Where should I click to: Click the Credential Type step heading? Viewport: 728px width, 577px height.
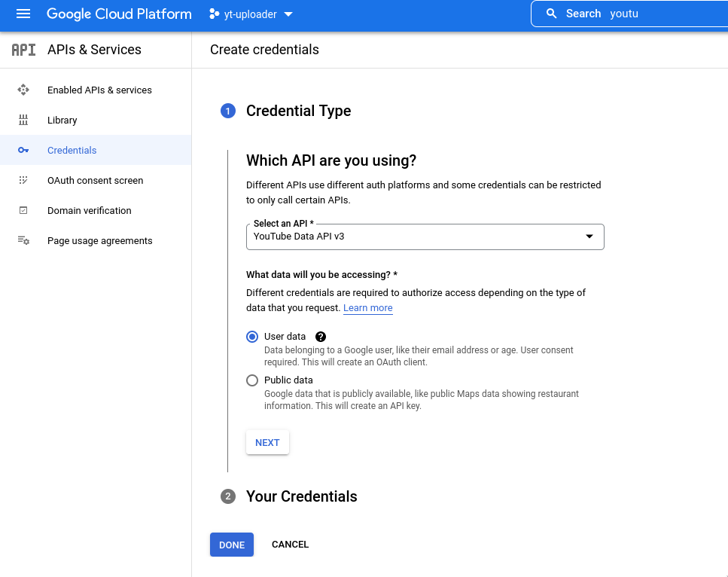pyautogui.click(x=299, y=111)
